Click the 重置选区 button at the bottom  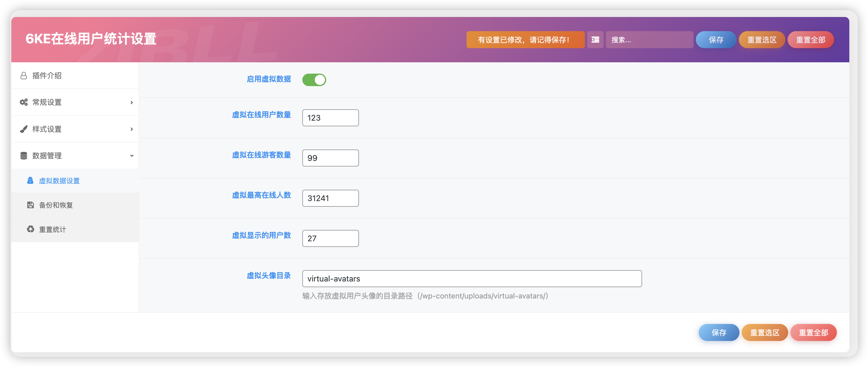click(765, 332)
